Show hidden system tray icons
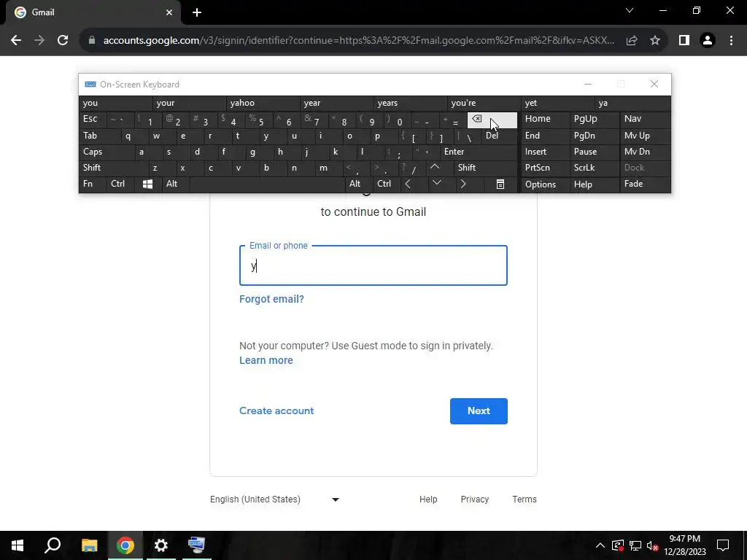747x560 pixels. [600, 545]
